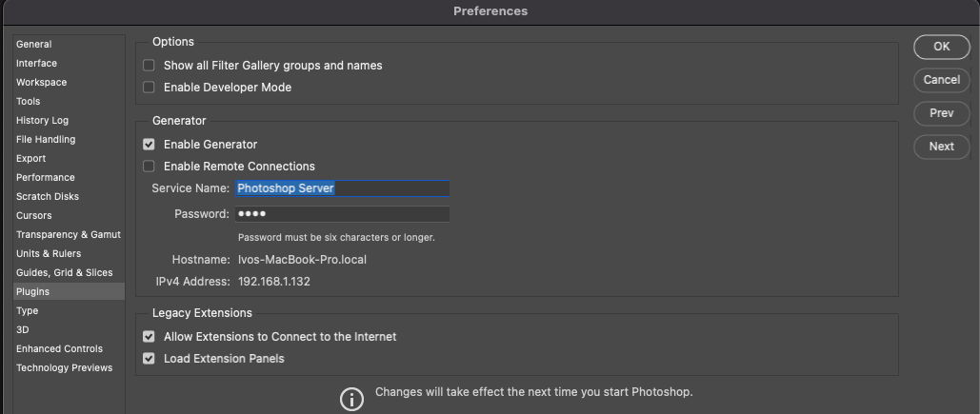
Task: Confirm preferences with the OK button
Action: pos(941,47)
